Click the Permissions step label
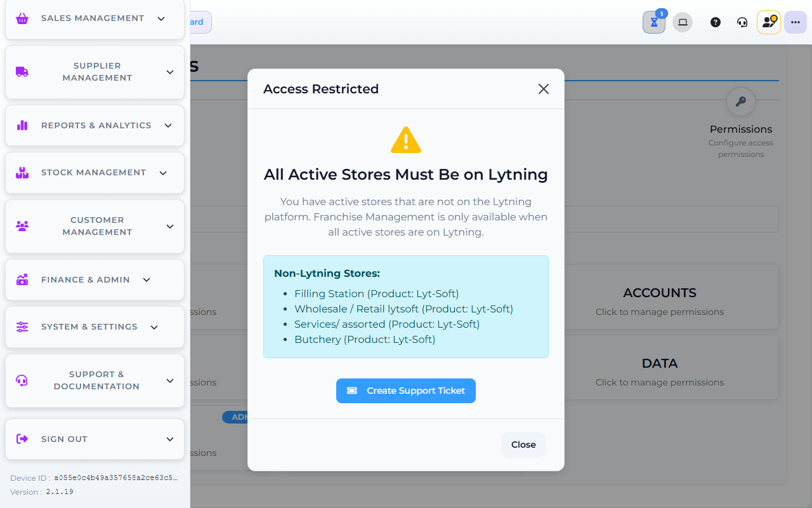Viewport: 812px width, 508px height. click(741, 129)
